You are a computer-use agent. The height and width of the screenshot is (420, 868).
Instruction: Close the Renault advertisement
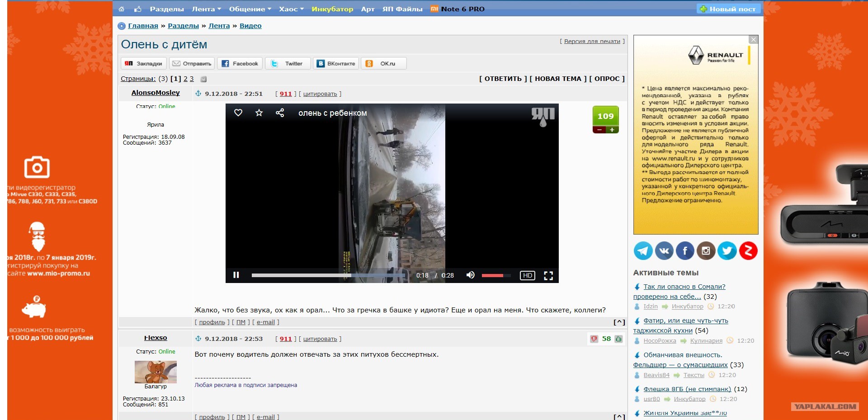point(754,40)
